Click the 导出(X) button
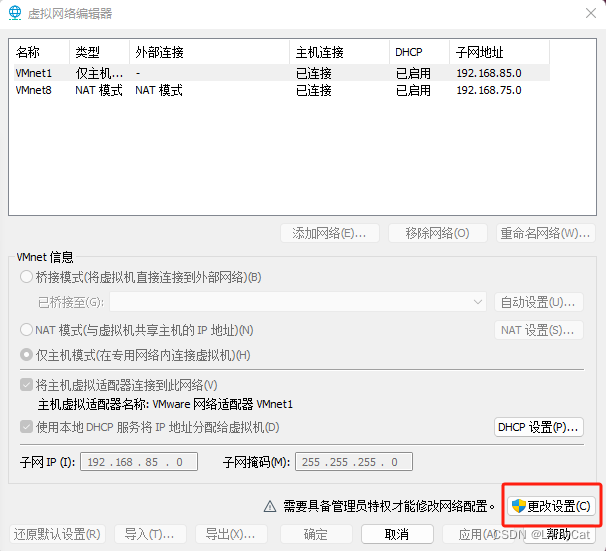Image resolution: width=606 pixels, height=551 pixels. [x=231, y=534]
